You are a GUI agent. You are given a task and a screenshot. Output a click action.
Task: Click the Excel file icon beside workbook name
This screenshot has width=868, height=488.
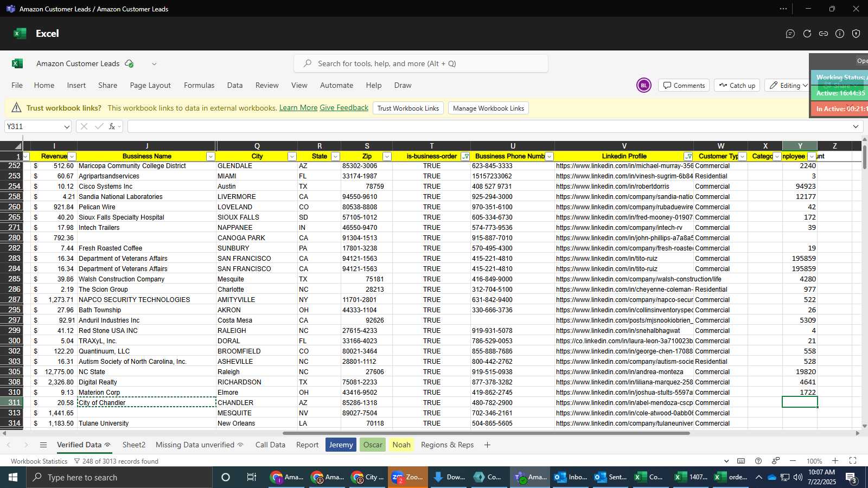point(17,63)
